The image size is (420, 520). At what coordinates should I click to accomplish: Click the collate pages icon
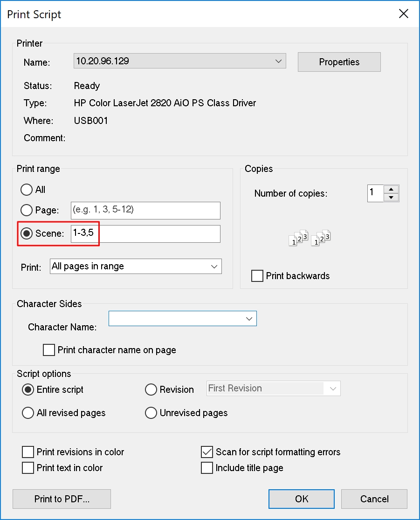pos(310,238)
